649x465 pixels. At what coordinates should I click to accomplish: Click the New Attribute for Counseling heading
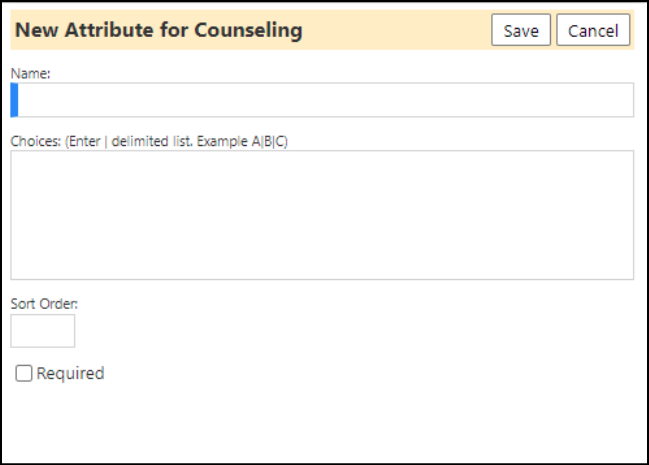pos(159,30)
